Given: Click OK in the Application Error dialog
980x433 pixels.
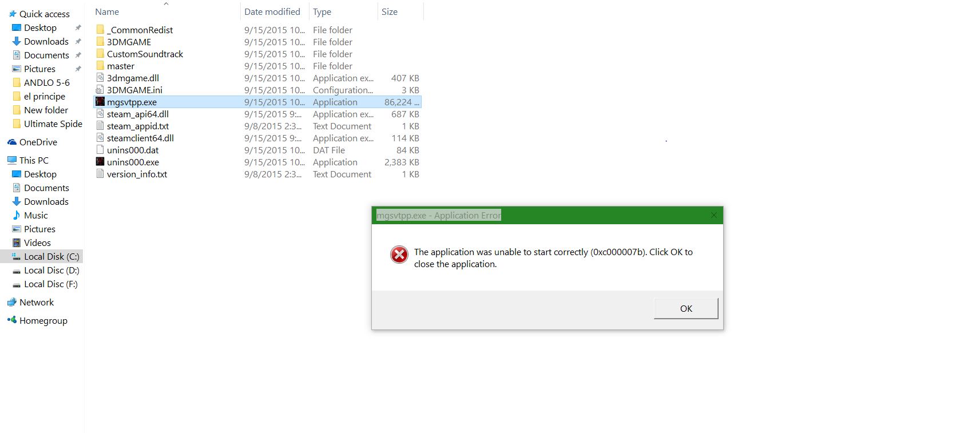Looking at the screenshot, I should pos(685,308).
